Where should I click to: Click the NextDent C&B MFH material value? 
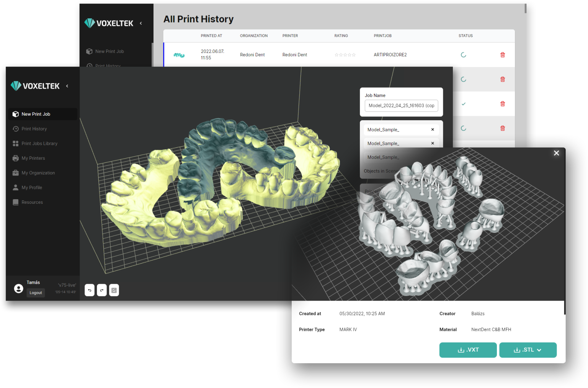pos(491,329)
